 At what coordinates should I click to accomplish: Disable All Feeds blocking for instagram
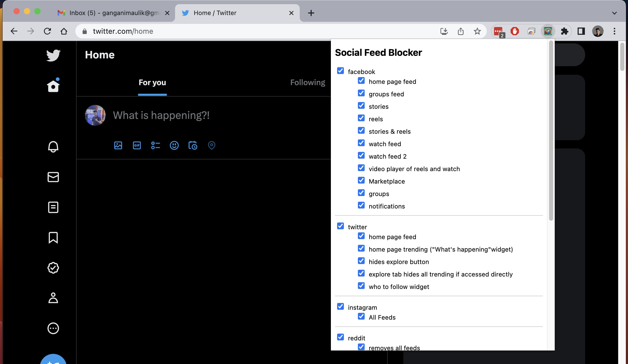pos(361,316)
